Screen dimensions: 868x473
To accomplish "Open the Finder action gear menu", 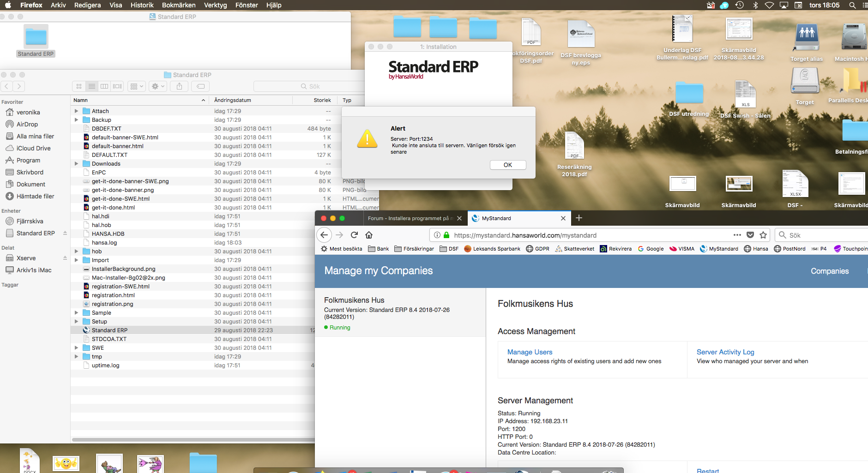I will tap(158, 86).
